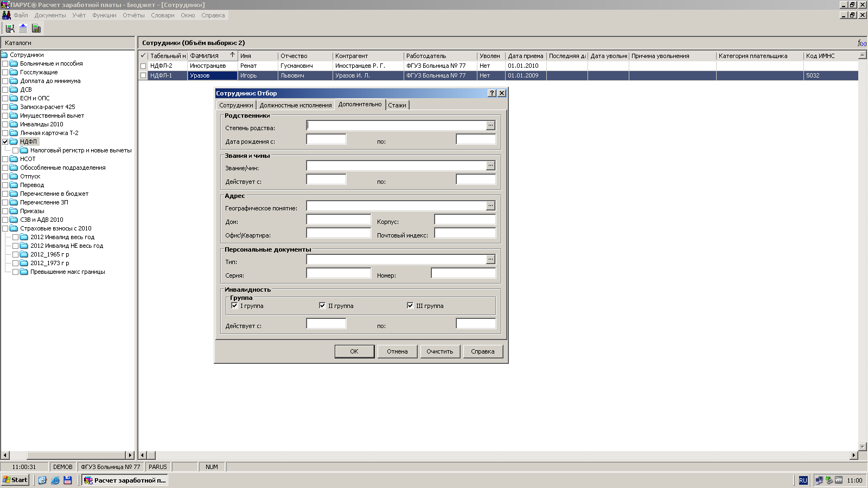Click the folder icon of Превышение макс границы
The width and height of the screenshot is (868, 488).
point(24,272)
